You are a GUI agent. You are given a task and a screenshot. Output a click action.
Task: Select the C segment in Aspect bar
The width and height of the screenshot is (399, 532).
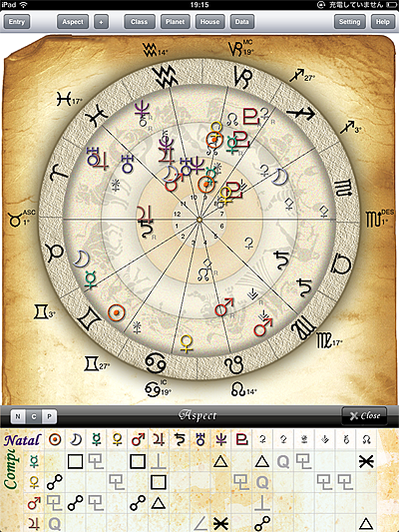coord(34,416)
